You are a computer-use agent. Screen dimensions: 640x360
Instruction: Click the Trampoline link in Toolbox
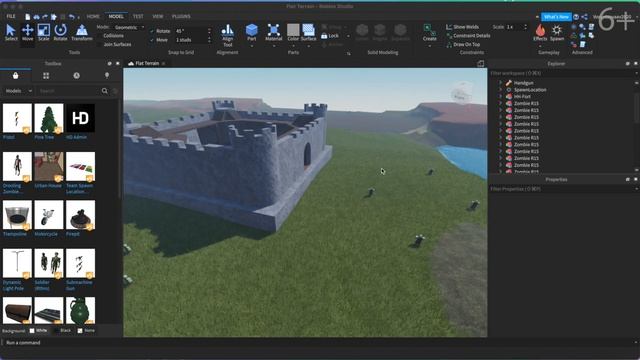point(15,234)
